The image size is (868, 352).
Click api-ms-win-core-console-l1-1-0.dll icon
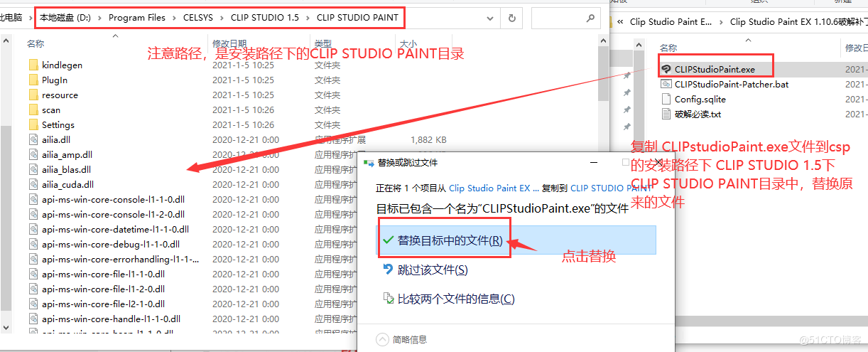[x=33, y=199]
